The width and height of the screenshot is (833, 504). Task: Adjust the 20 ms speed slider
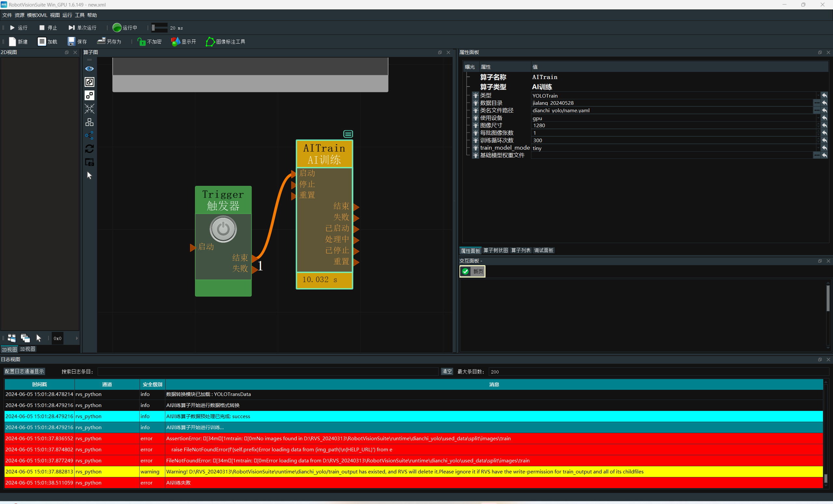click(159, 28)
